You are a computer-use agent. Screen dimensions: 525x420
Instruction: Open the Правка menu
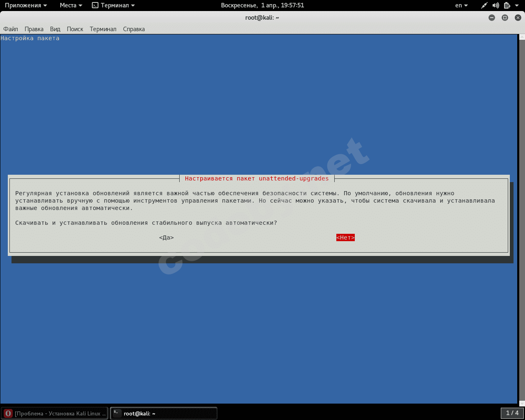pos(34,29)
